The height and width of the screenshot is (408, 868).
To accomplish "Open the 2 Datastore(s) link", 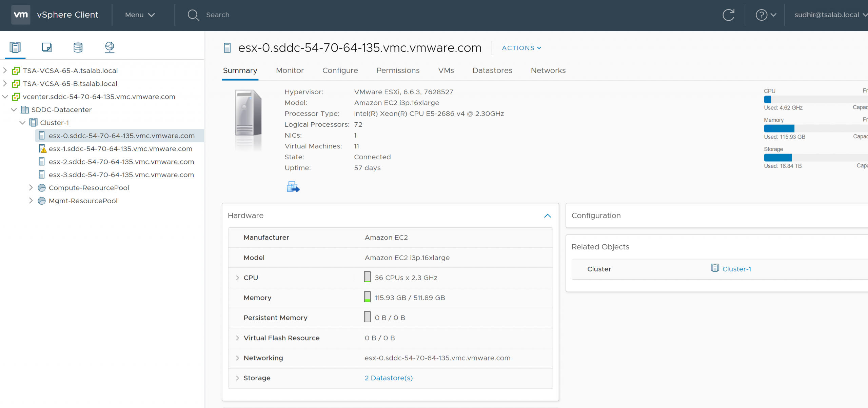I will [389, 378].
